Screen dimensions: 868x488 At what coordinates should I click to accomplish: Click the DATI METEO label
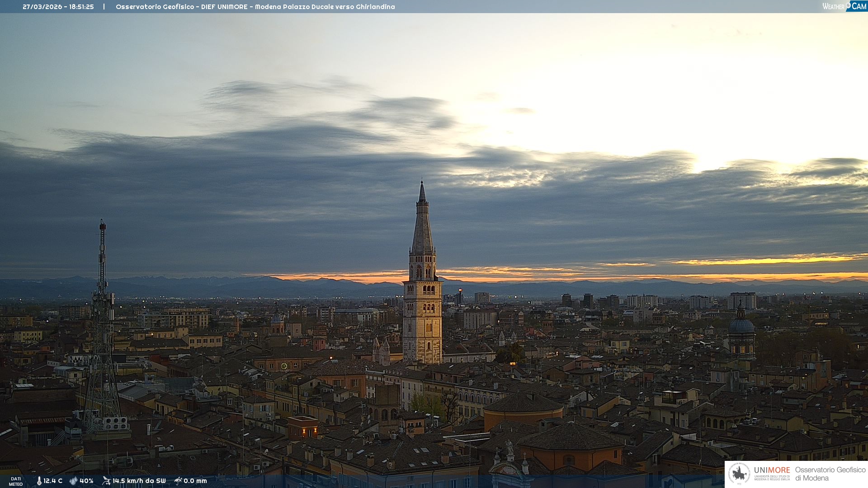pyautogui.click(x=16, y=481)
